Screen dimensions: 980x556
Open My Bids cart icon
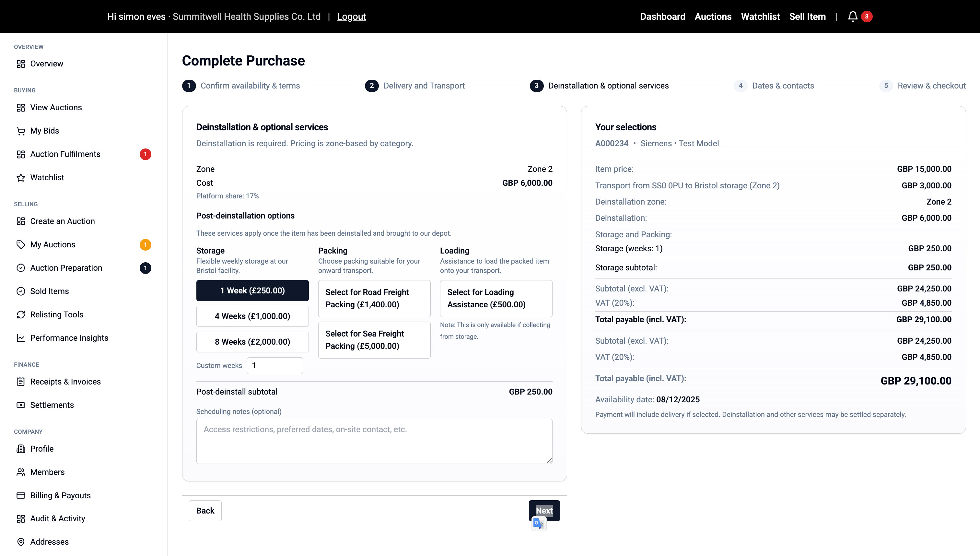pos(21,131)
